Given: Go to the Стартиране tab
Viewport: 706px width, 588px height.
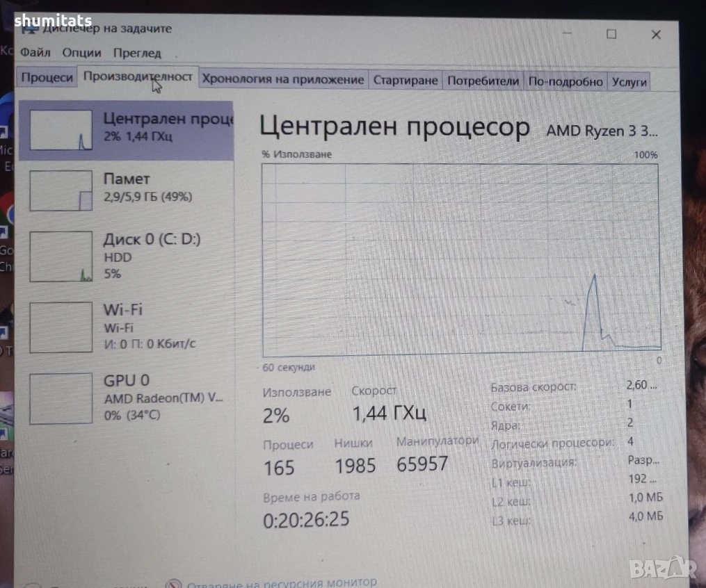Looking at the screenshot, I should coord(406,81).
